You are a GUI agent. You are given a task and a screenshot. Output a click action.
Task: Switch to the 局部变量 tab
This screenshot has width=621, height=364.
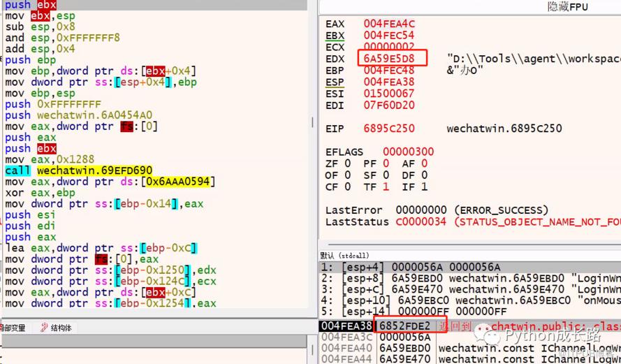(13, 328)
